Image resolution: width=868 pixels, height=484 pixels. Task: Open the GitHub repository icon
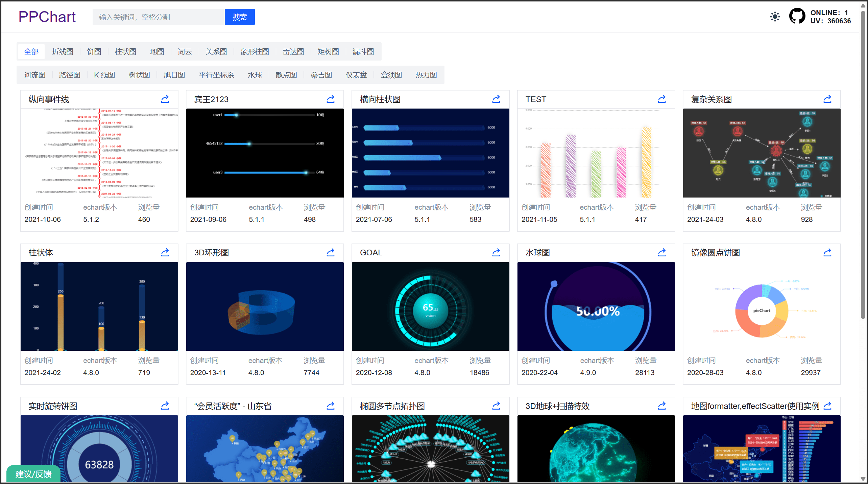tap(797, 16)
